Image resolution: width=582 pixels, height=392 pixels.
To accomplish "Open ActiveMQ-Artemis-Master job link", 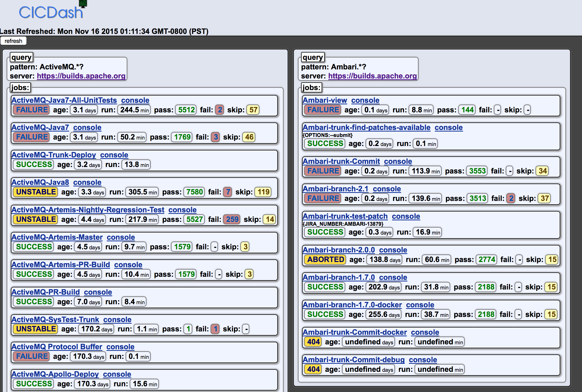I will click(x=57, y=237).
